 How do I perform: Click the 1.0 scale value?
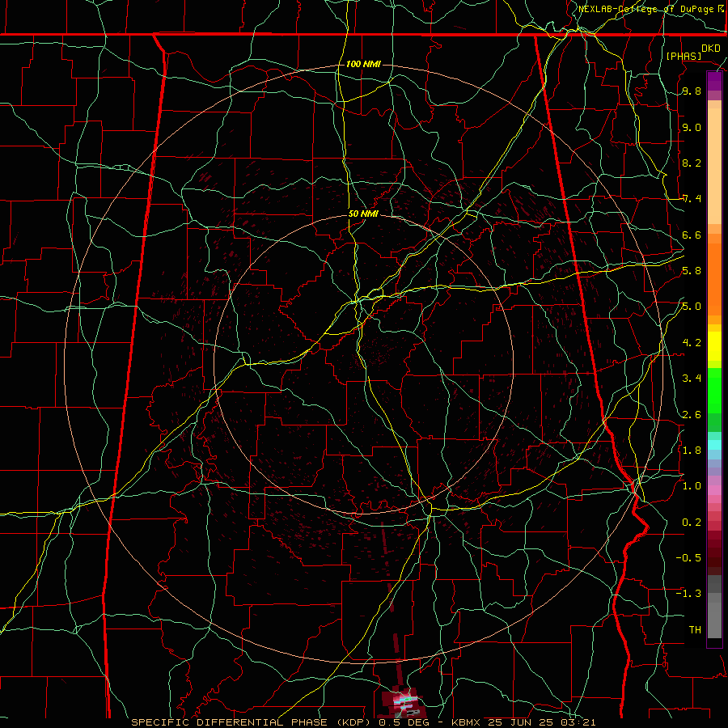click(x=692, y=486)
